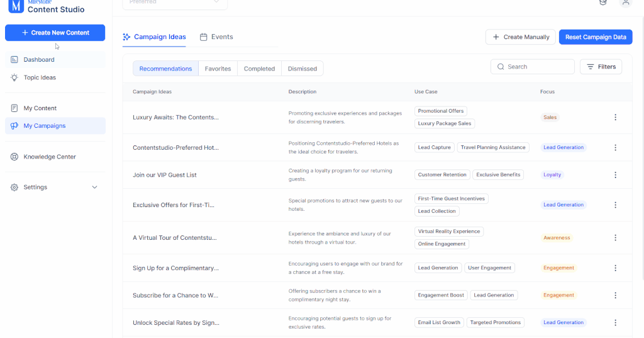Click campaign 'Subscribe for a Chance to W...'
Viewport: 644px width, 338px height.
coord(175,295)
